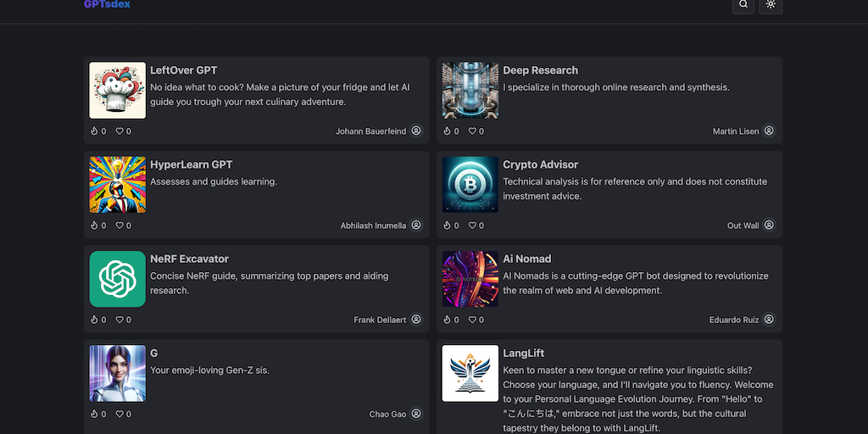Screen dimensions: 868x434
Task: Like HyperLearn GPT with heart icon
Action: (119, 225)
